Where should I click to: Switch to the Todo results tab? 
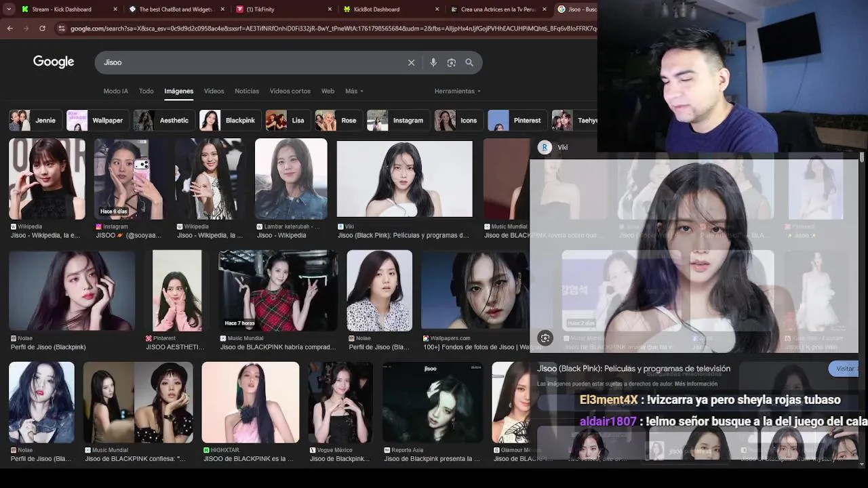[x=146, y=91]
